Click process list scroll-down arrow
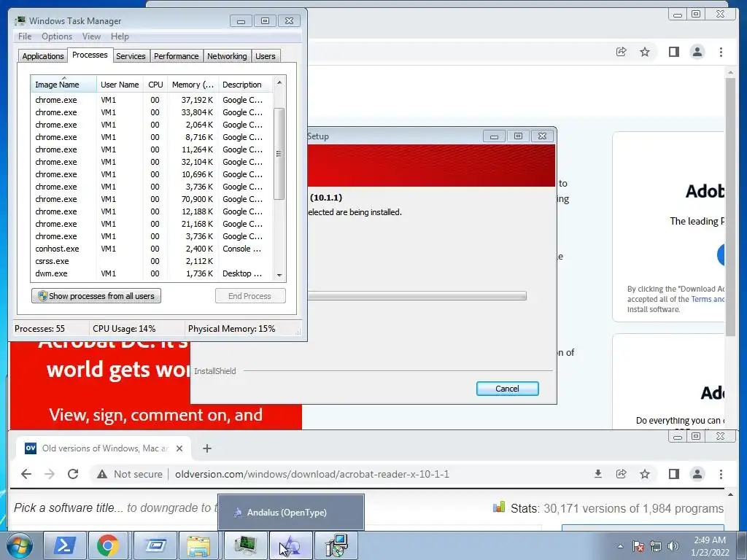 pos(279,275)
